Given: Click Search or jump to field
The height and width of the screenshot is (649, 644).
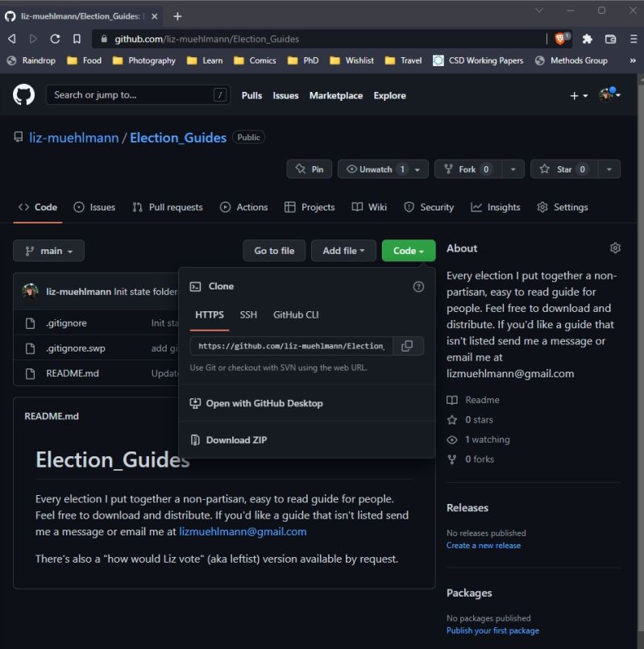Looking at the screenshot, I should [x=138, y=95].
